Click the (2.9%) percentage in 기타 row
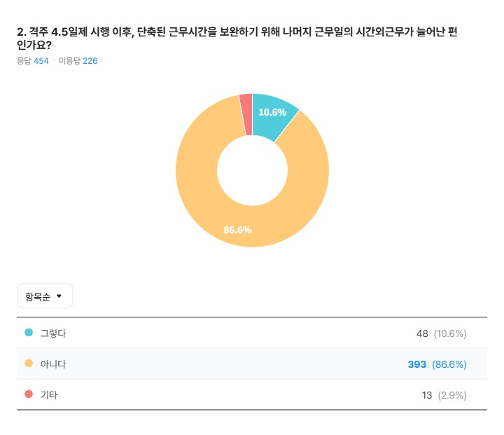Screen dimensions: 504x435 pyautogui.click(x=452, y=395)
